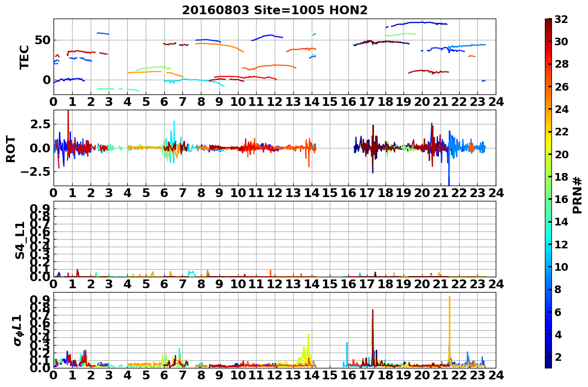Viewport: 588px width, 387px height.
Task: Click the 32 tick label on the colorbar
Action: (561, 19)
